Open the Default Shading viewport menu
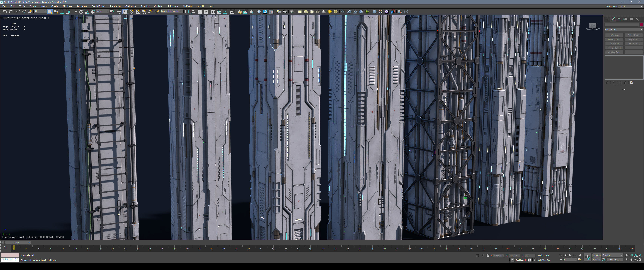The width and height of the screenshot is (644, 270). point(37,18)
